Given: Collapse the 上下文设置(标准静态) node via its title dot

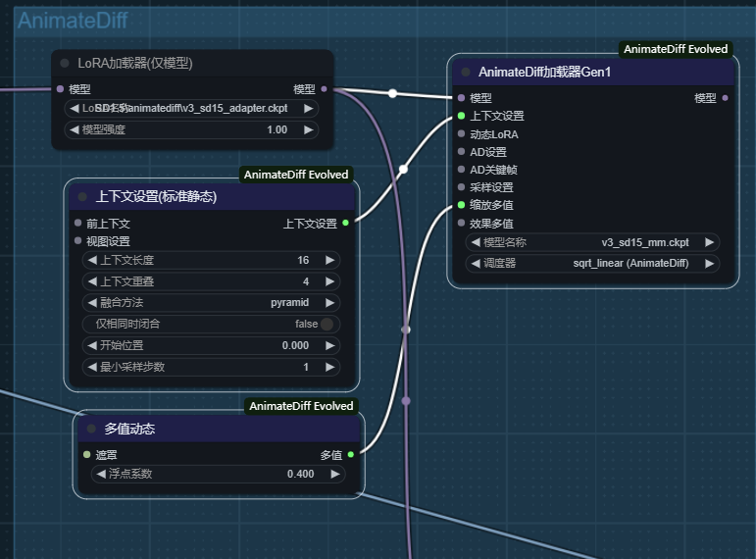Looking at the screenshot, I should point(82,197).
